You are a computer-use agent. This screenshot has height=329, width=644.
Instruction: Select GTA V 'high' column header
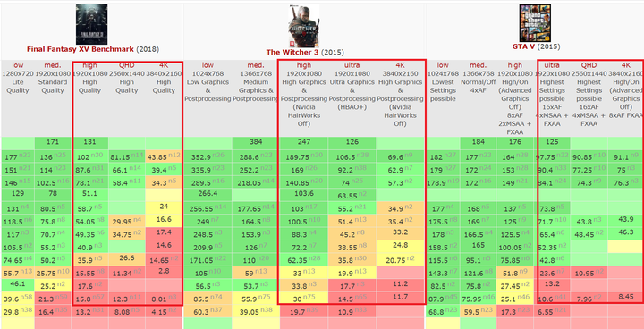(515, 65)
